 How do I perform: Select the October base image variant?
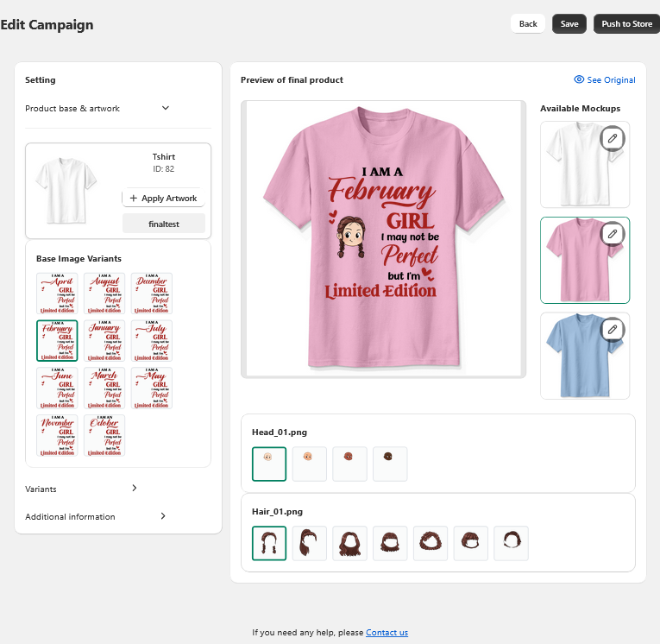[104, 435]
